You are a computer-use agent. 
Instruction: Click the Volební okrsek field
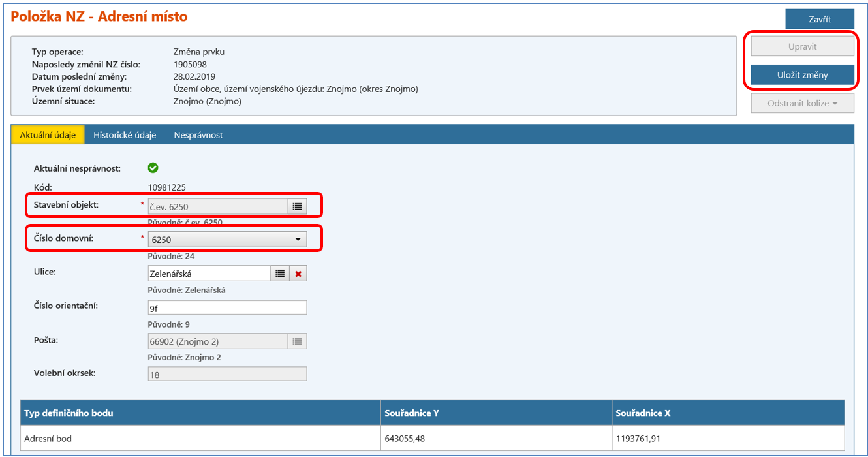[x=227, y=374]
